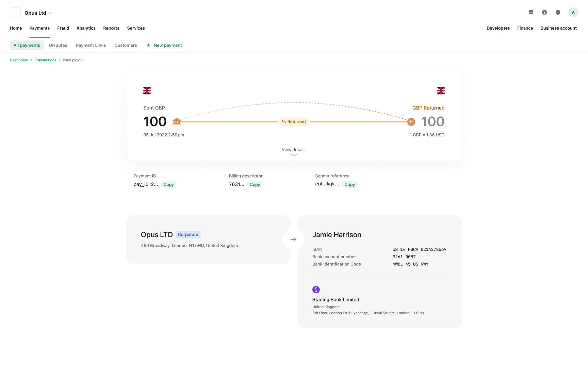Image resolution: width=588 pixels, height=380 pixels.
Task: Switch to the Customers tab
Action: pyautogui.click(x=126, y=45)
